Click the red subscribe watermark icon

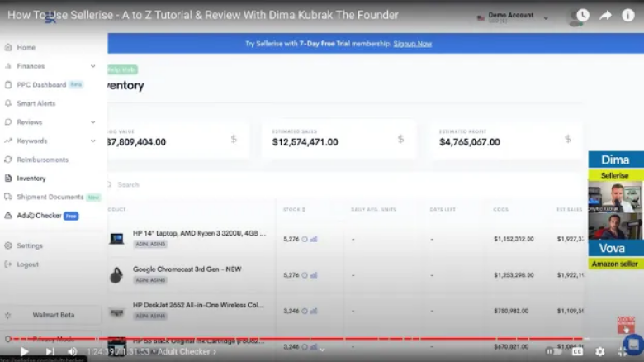pos(626,325)
